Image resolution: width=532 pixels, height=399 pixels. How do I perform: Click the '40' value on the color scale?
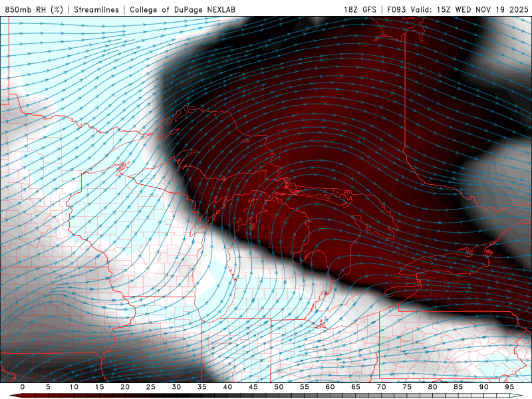coord(227,387)
